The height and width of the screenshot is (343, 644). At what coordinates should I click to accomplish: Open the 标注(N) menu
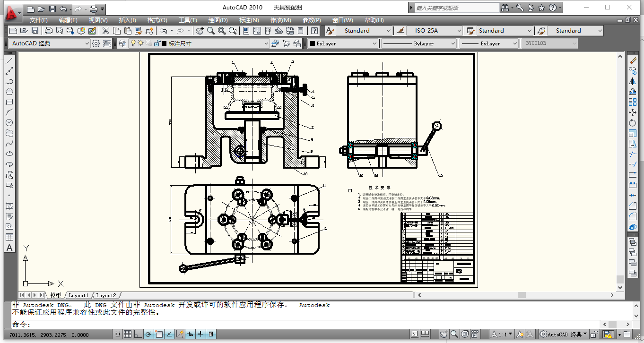click(249, 20)
